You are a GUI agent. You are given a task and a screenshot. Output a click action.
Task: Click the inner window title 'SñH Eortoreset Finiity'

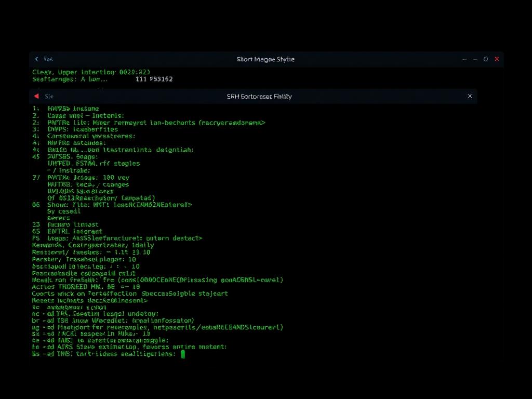(259, 97)
